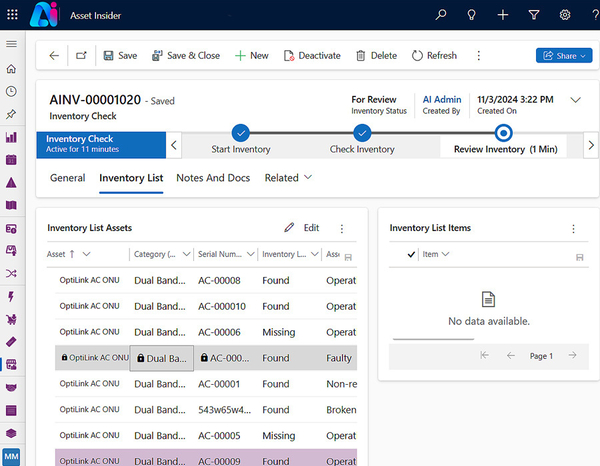Click the Asset Insider logo

[x=44, y=15]
